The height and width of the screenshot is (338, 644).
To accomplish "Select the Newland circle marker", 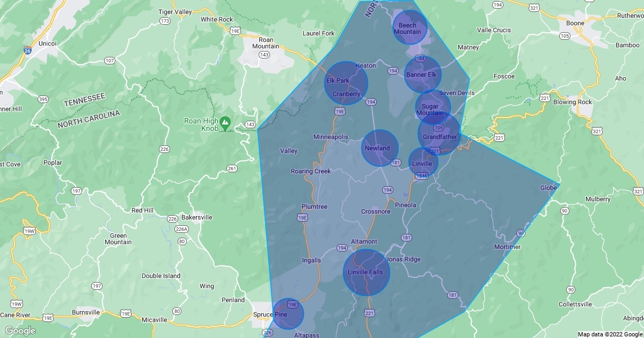I will coord(380,148).
